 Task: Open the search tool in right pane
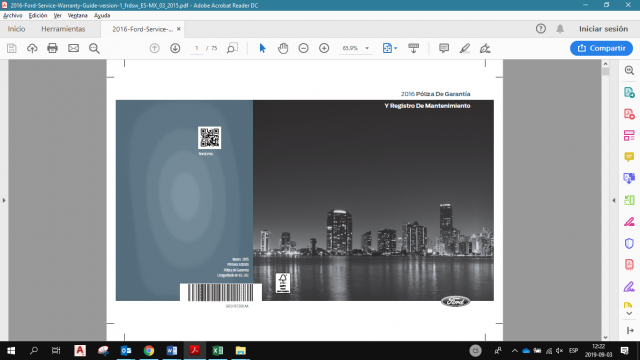tap(629, 71)
